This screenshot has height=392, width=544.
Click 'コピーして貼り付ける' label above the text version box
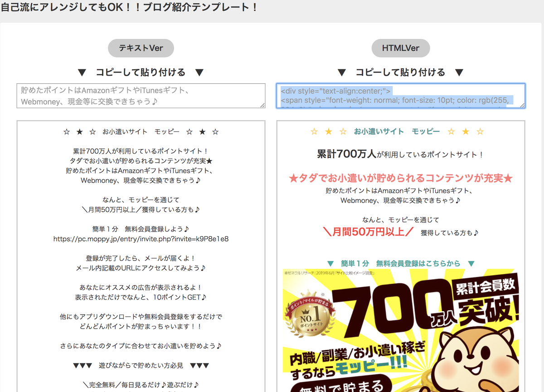click(141, 73)
